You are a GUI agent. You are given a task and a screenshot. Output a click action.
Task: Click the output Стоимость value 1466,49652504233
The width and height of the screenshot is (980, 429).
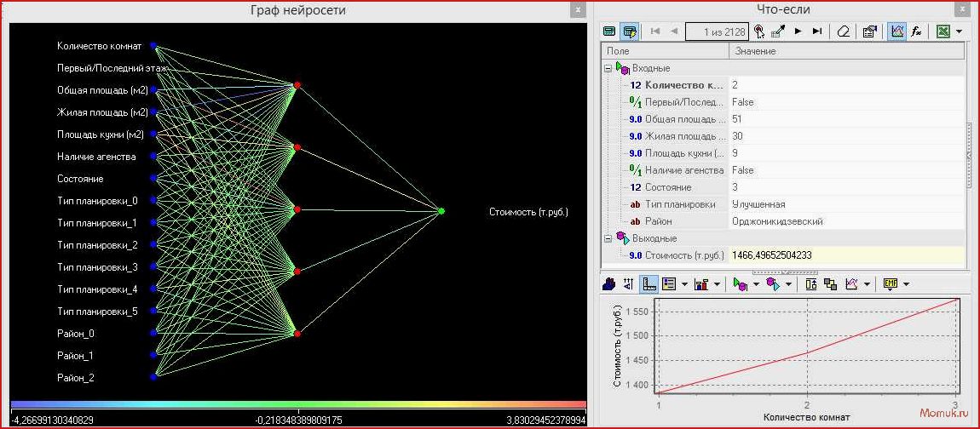click(773, 255)
